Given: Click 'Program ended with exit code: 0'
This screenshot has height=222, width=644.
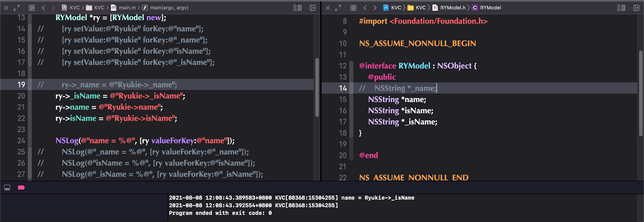Looking at the screenshot, I should (x=220, y=213).
